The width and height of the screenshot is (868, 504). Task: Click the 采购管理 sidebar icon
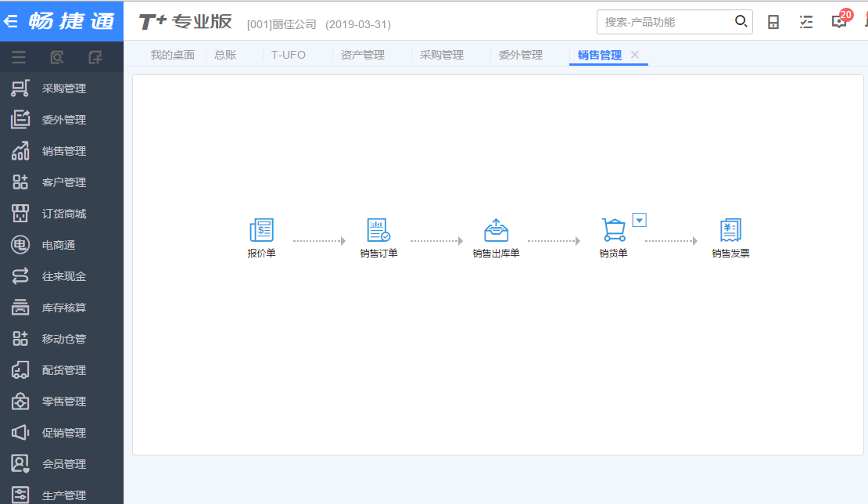click(20, 88)
